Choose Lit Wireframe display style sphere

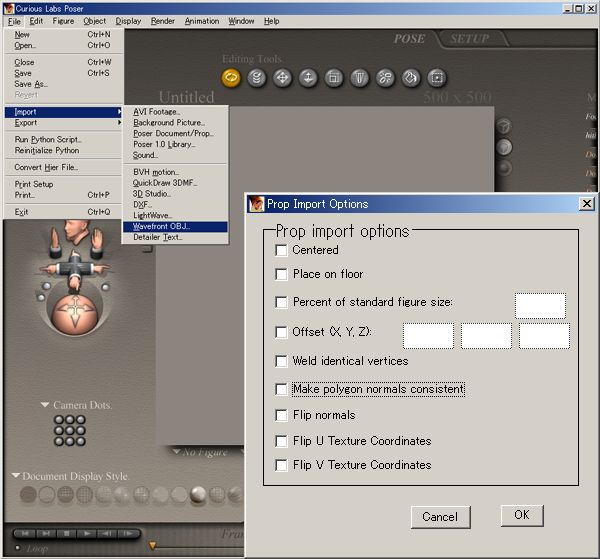pos(103,494)
